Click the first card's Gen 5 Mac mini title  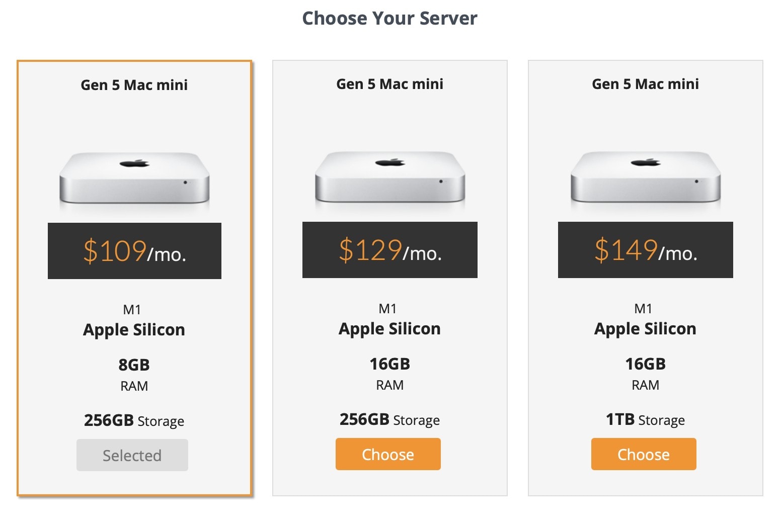(x=134, y=85)
